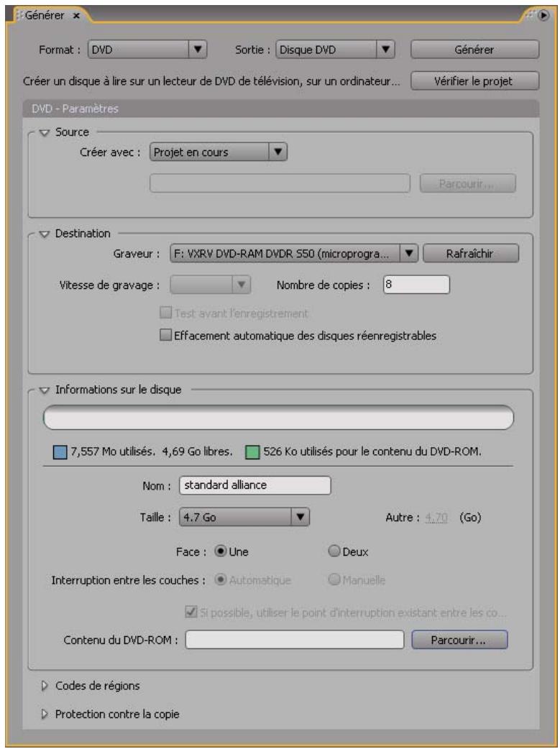Viewport: 560px width, 749px height.
Task: Click the Rafraîchir button
Action: click(470, 254)
